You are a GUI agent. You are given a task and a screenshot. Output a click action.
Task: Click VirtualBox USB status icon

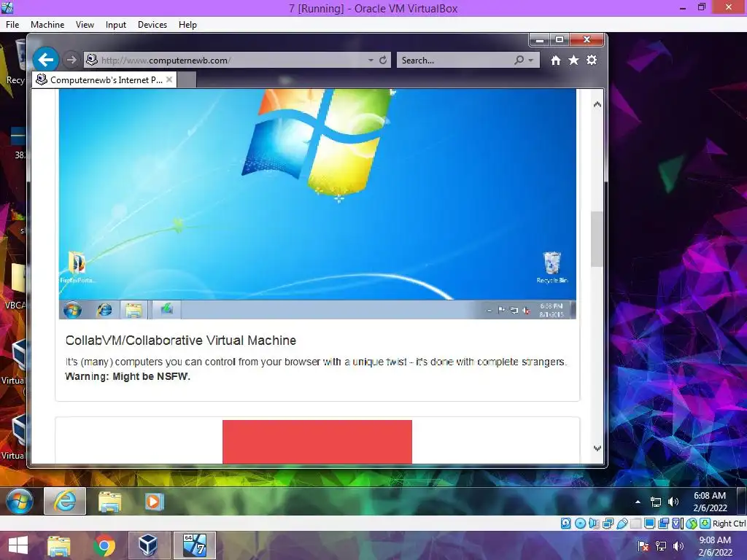(x=622, y=524)
